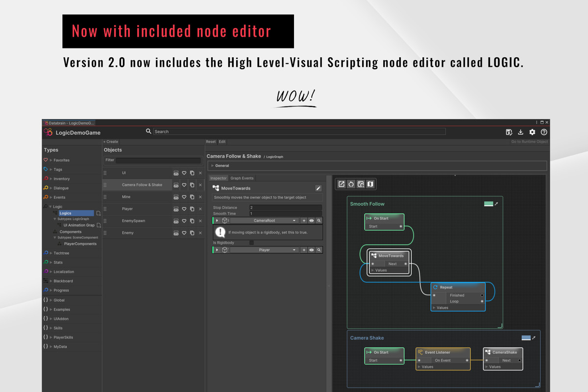
Task: Collapse the Logic type category
Action: (51, 207)
